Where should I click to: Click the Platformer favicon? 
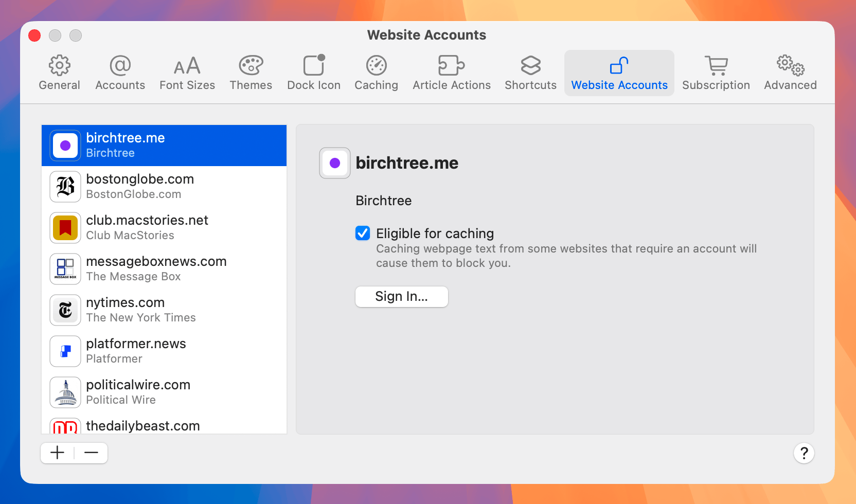tap(65, 351)
